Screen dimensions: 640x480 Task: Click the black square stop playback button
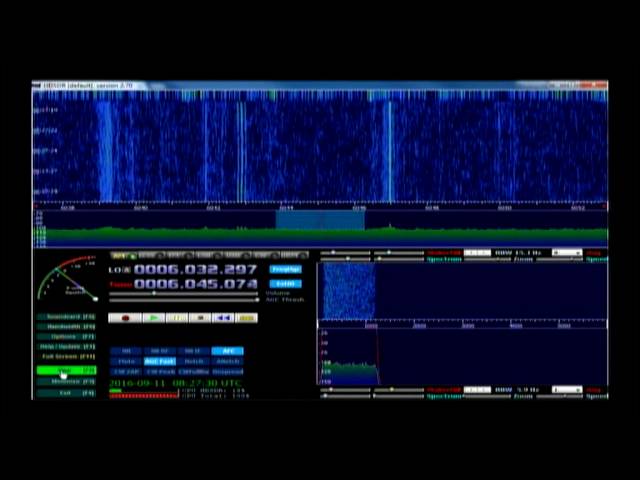[200, 318]
